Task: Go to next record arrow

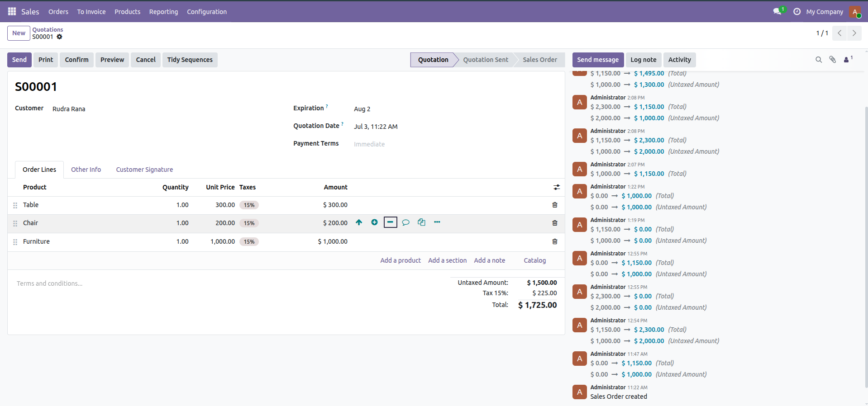Action: (x=854, y=33)
